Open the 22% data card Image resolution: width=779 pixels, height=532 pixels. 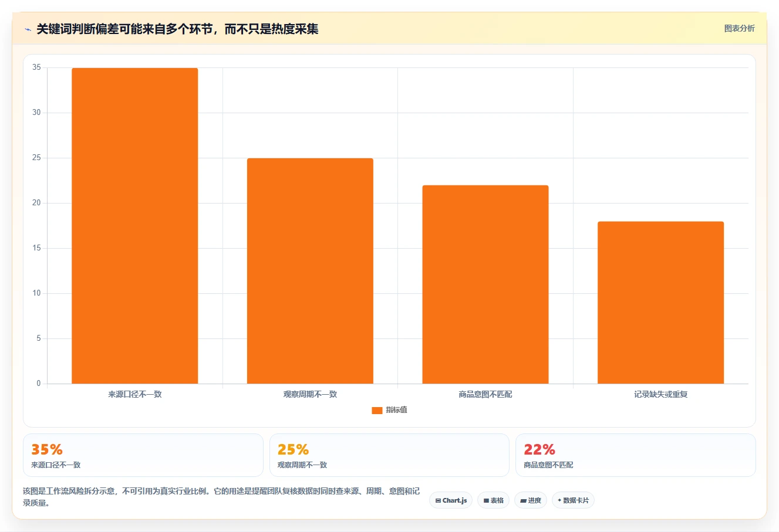coord(635,455)
